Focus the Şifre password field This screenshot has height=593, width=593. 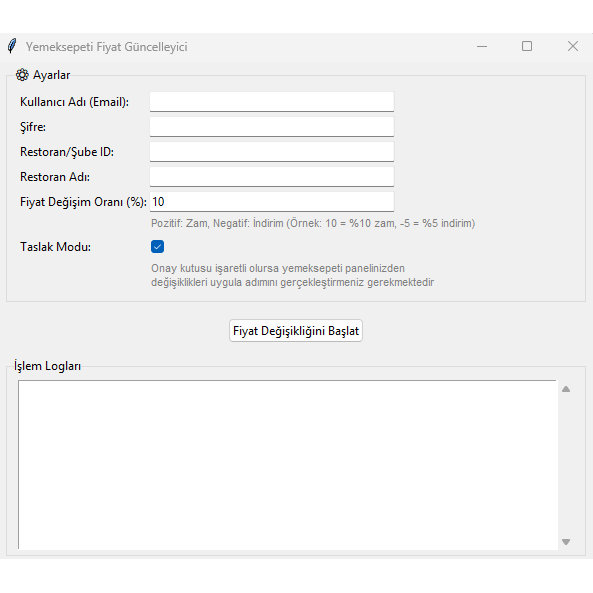click(x=272, y=127)
